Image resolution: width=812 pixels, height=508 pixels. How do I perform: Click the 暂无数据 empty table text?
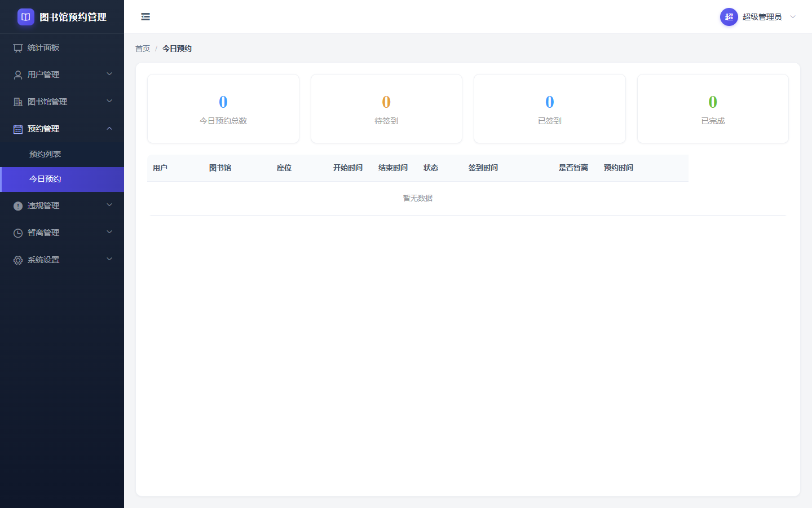pos(418,198)
